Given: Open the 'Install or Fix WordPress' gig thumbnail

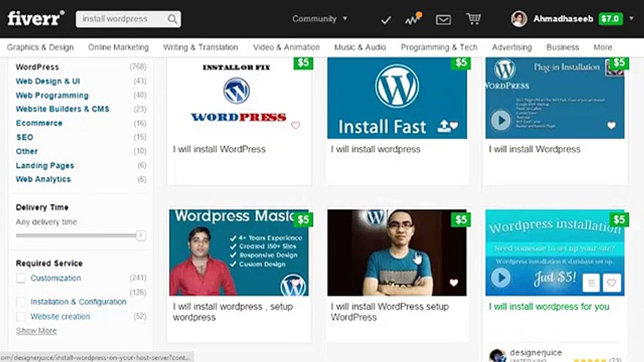Looking at the screenshot, I should point(239,98).
